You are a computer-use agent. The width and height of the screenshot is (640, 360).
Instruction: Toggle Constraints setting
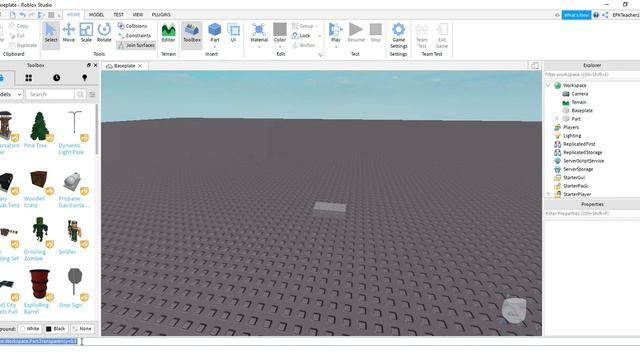(x=134, y=36)
